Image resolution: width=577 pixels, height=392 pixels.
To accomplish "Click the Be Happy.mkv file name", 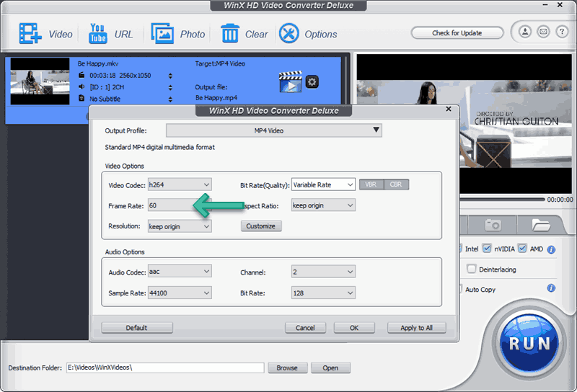I will 98,63.
